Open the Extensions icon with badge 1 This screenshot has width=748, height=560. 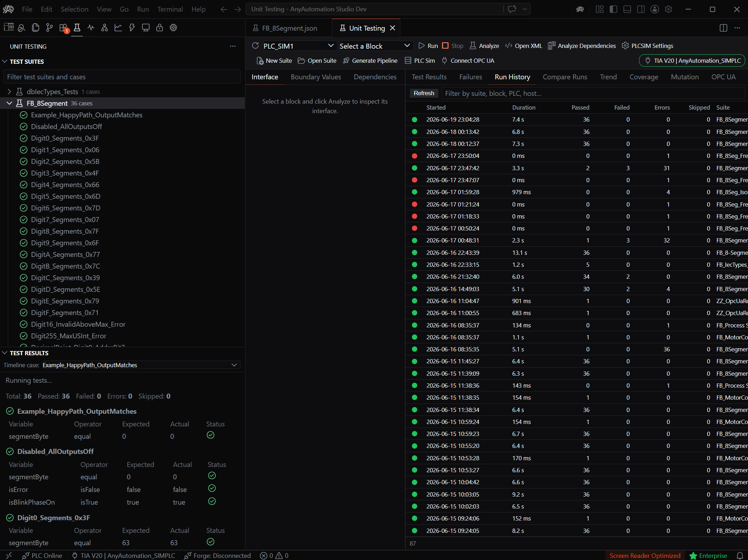coord(63,27)
